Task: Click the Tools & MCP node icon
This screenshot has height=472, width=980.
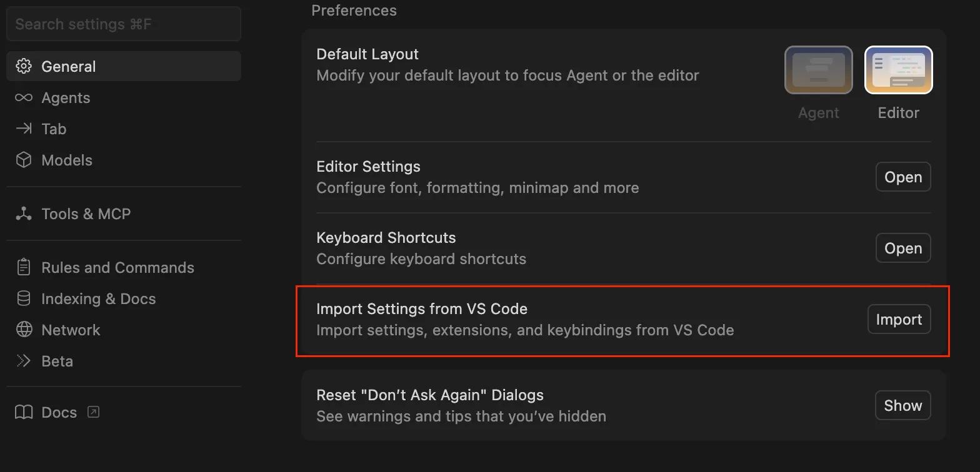Action: pos(24,214)
